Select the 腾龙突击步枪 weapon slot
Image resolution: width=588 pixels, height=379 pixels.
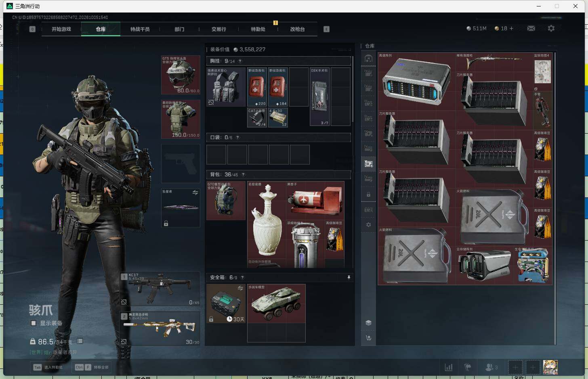[x=160, y=328]
